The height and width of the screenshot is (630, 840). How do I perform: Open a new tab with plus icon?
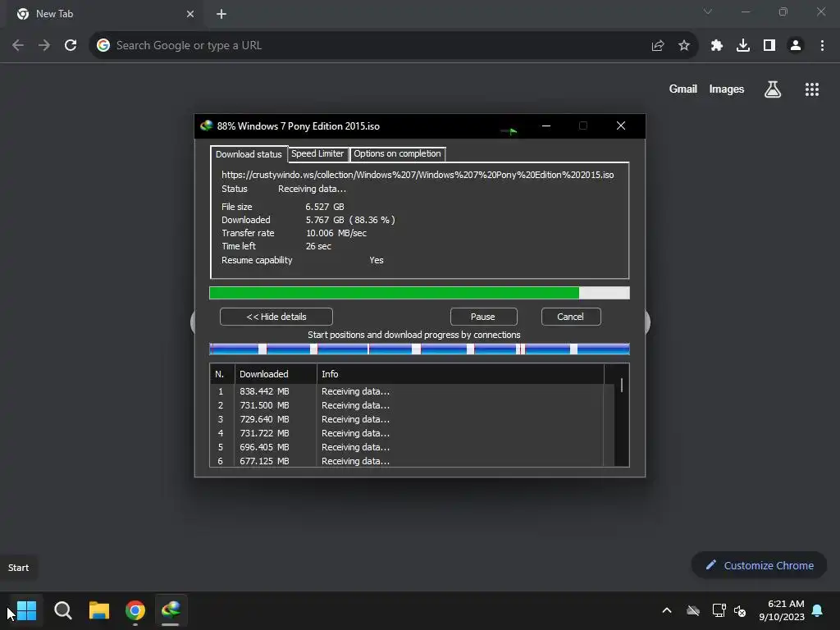221,14
